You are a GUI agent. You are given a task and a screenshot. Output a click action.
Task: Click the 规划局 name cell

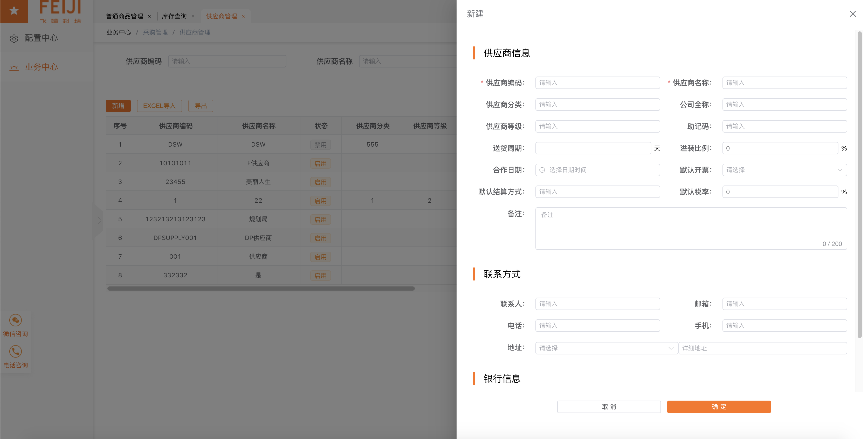258,219
